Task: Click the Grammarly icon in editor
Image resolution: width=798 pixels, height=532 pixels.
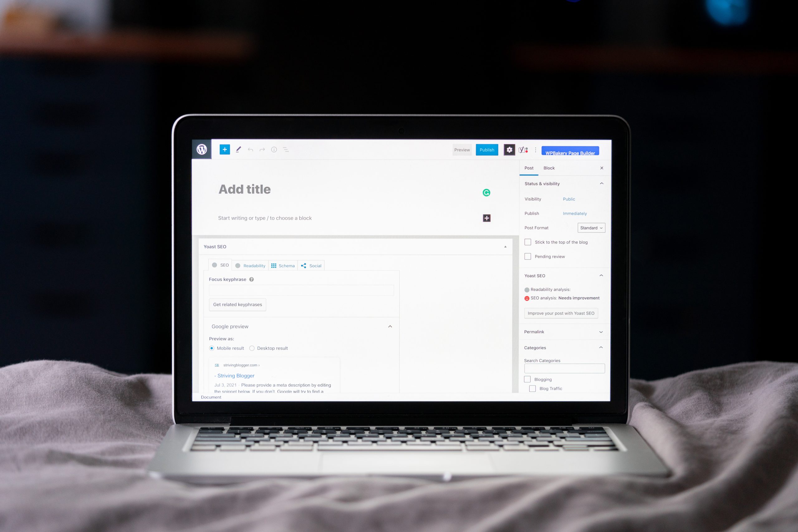Action: pyautogui.click(x=486, y=192)
